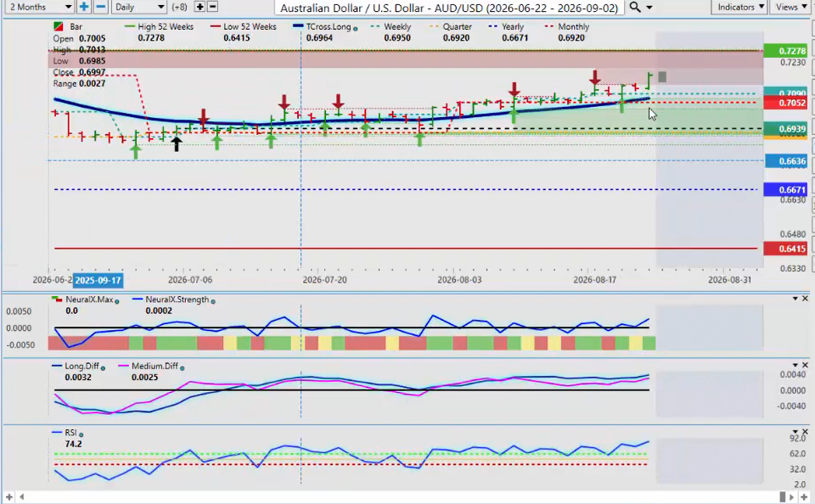
Task: Click the NeuralX.Strength legend label
Action: point(177,300)
